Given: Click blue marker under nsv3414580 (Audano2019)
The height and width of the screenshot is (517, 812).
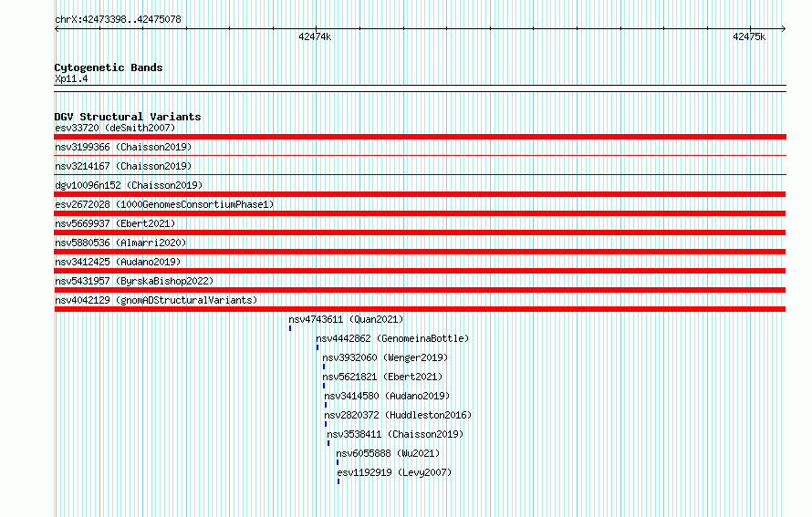Looking at the screenshot, I should click(x=326, y=405).
